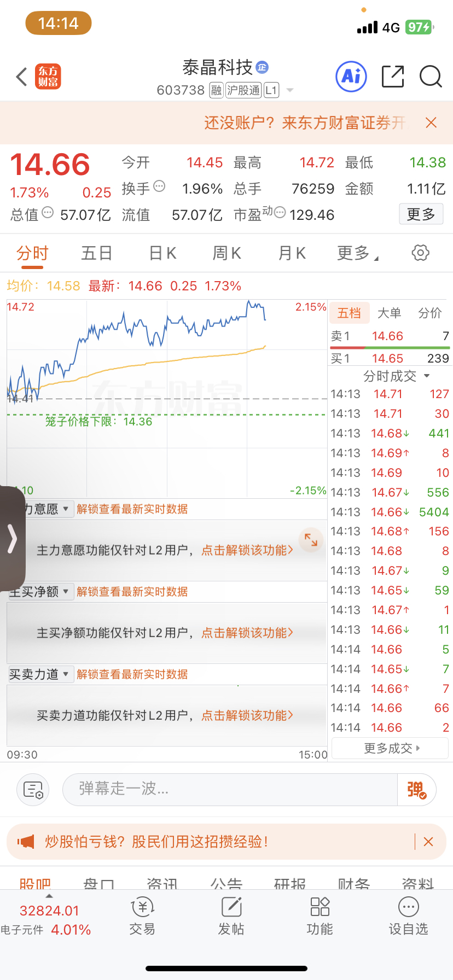The image size is (453, 980).
Task: Select the 分价 tab
Action: 430,313
